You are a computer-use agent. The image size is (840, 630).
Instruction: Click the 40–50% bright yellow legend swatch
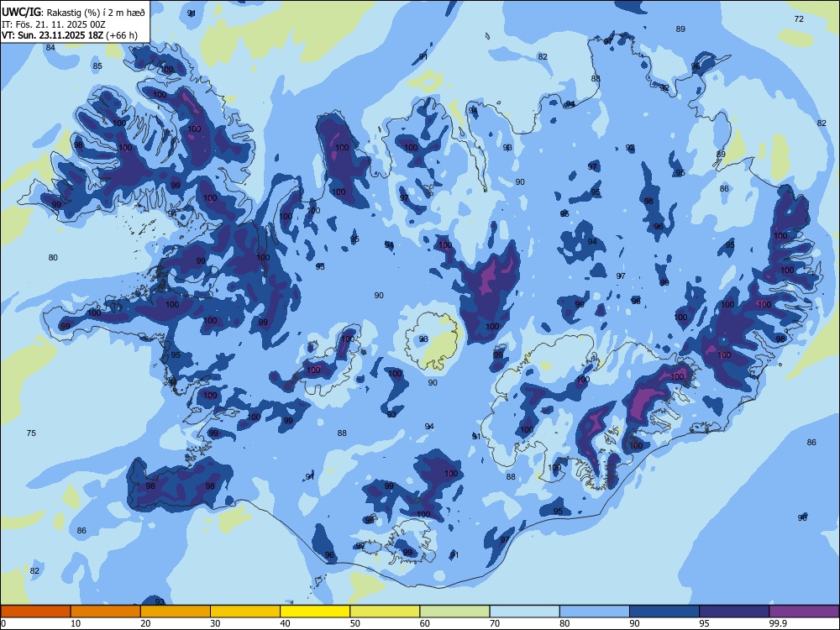(x=315, y=612)
